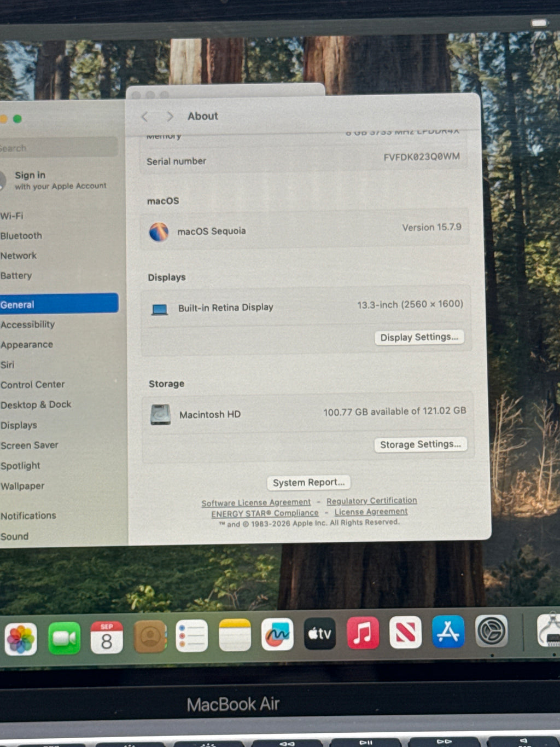Select General in the sidebar
This screenshot has width=560, height=747.
pos(59,304)
